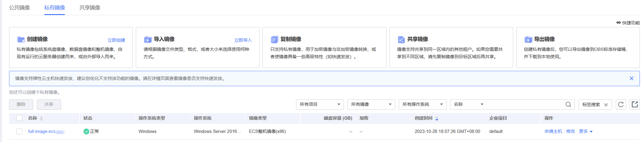This screenshot has width=644, height=142.
Task: Click 修改 for full-image-ecs
Action: (571, 131)
